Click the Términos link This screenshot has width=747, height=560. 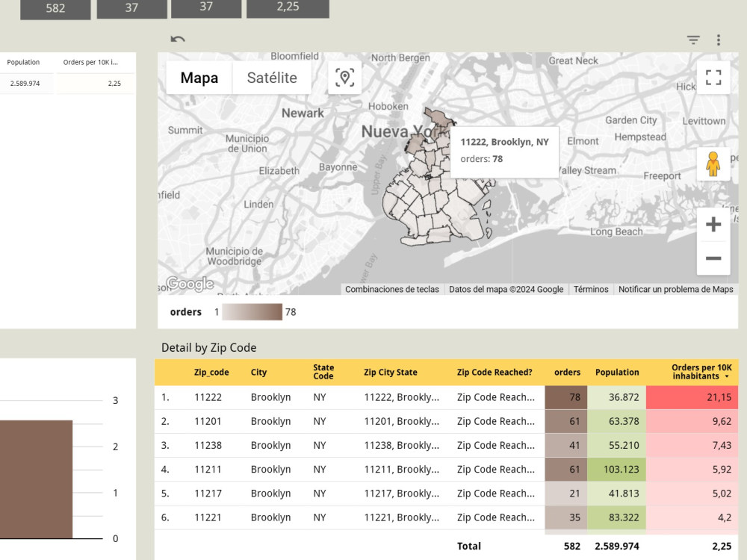tap(589, 289)
